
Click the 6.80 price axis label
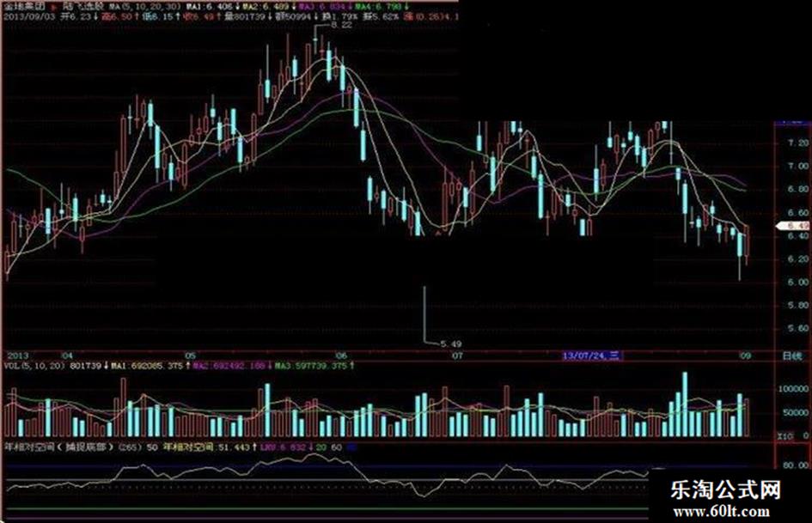[x=797, y=189]
